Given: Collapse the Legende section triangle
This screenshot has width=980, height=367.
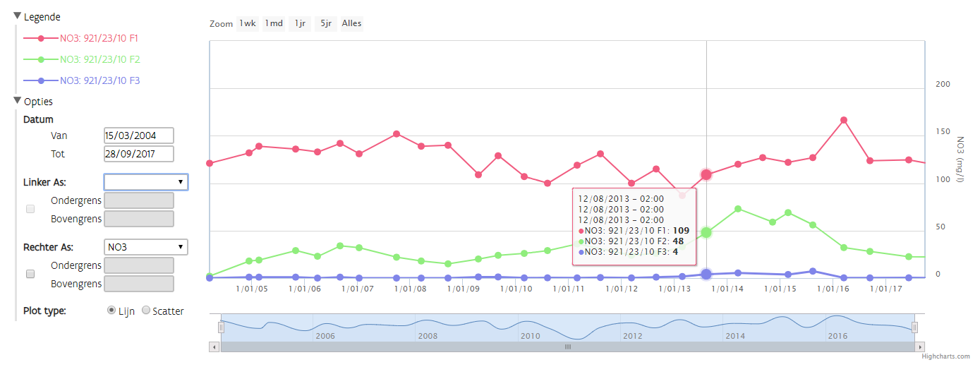Looking at the screenshot, I should 18,16.
